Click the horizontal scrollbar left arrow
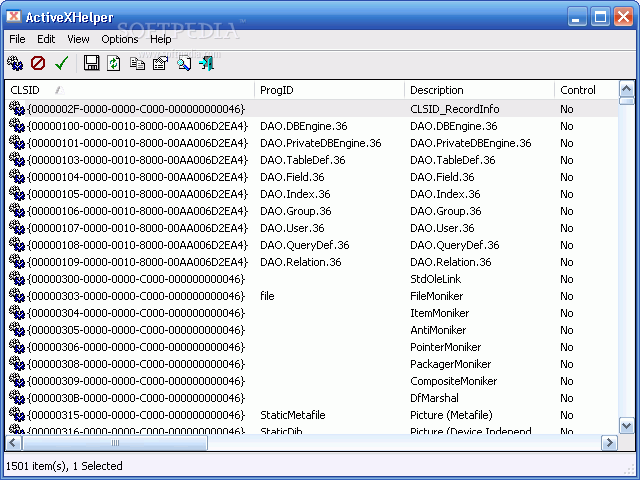Image resolution: width=640 pixels, height=480 pixels. [x=13, y=442]
